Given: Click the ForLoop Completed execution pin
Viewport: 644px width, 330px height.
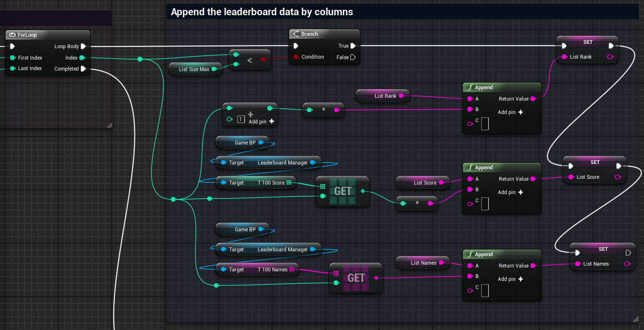Looking at the screenshot, I should [x=83, y=69].
